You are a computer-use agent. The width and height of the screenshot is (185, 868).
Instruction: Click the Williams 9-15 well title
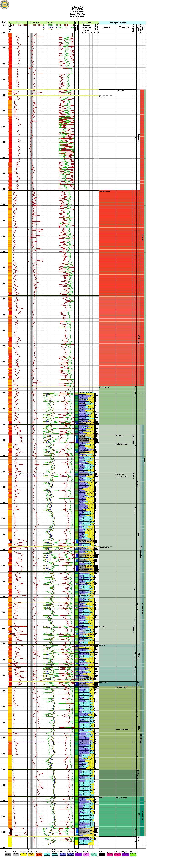(77, 6)
